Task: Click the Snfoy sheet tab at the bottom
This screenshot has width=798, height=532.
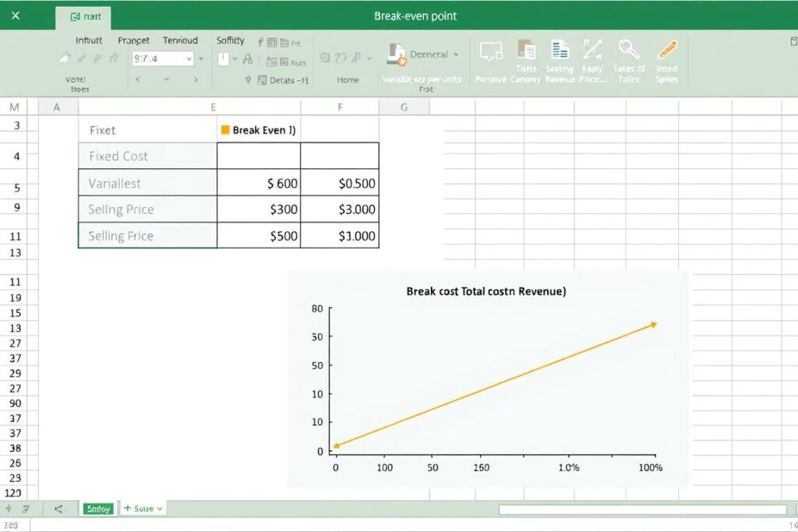Action: [x=97, y=509]
